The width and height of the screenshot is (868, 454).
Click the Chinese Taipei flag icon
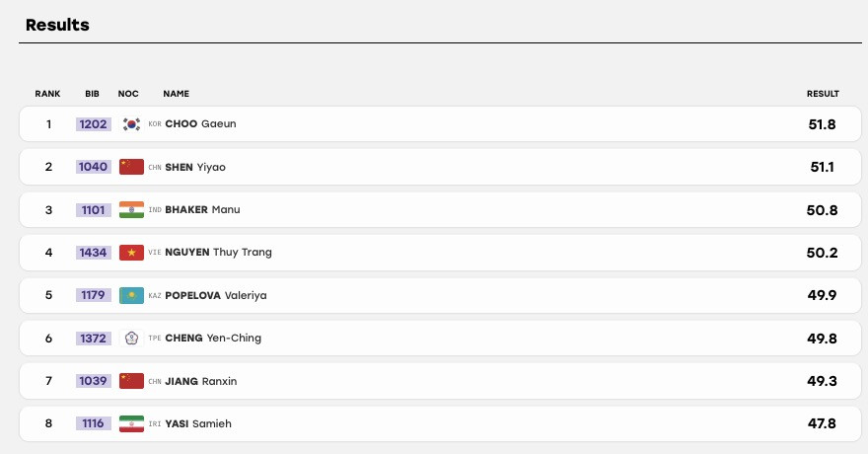click(131, 339)
